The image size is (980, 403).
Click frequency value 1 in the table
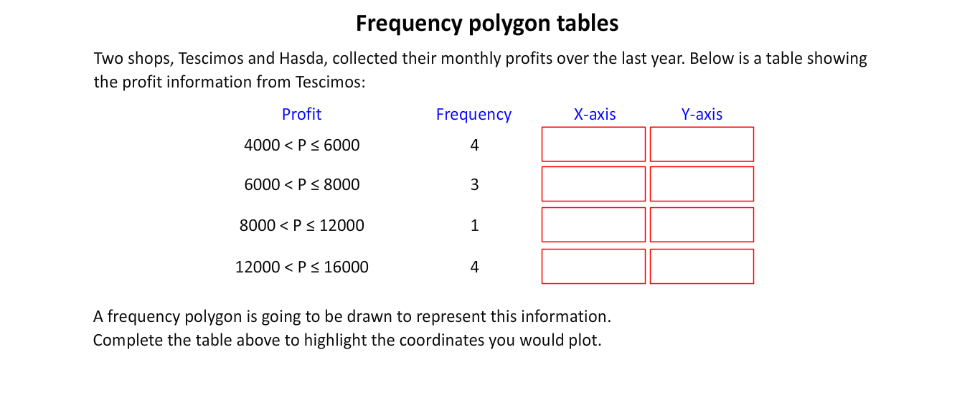pyautogui.click(x=474, y=226)
